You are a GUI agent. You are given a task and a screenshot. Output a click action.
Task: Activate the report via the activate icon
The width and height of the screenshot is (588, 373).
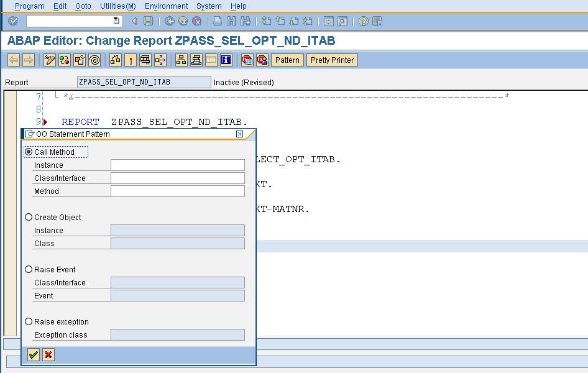click(x=78, y=60)
